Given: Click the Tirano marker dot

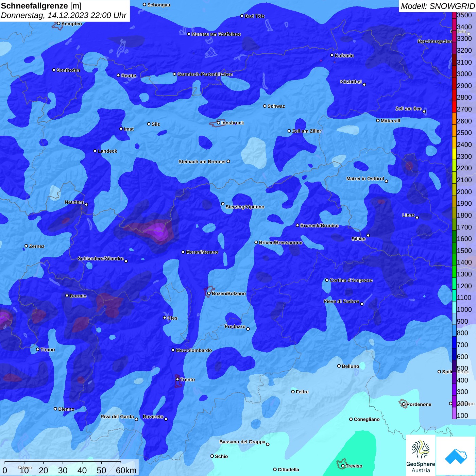Looking at the screenshot, I should point(37,349).
